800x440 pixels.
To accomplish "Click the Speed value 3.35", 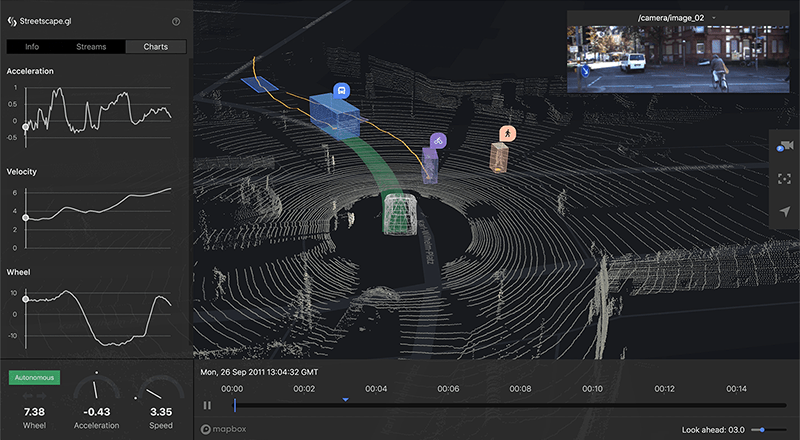I will point(161,412).
